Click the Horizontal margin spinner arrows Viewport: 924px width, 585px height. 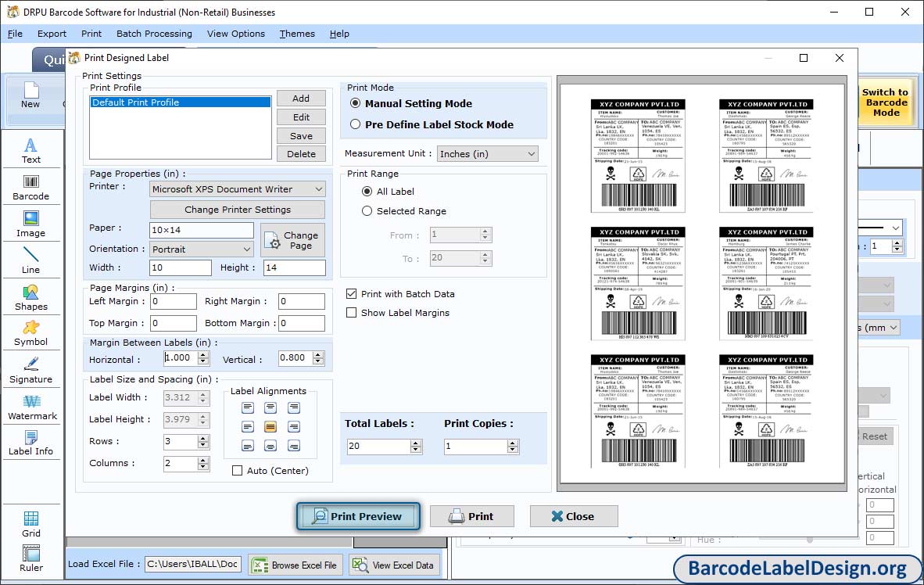coord(203,358)
